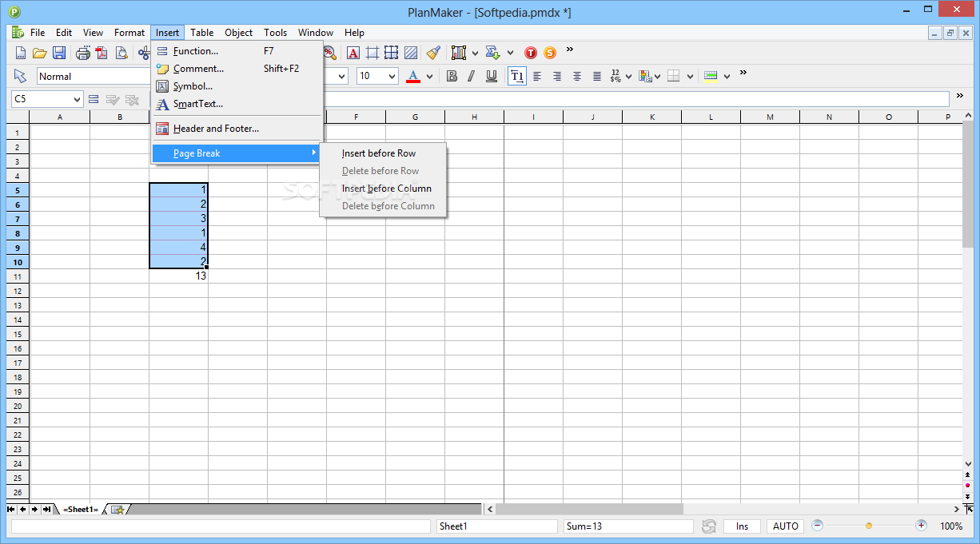Open the conditional formatting dropdown arrow
This screenshot has height=544, width=980.
[x=657, y=77]
